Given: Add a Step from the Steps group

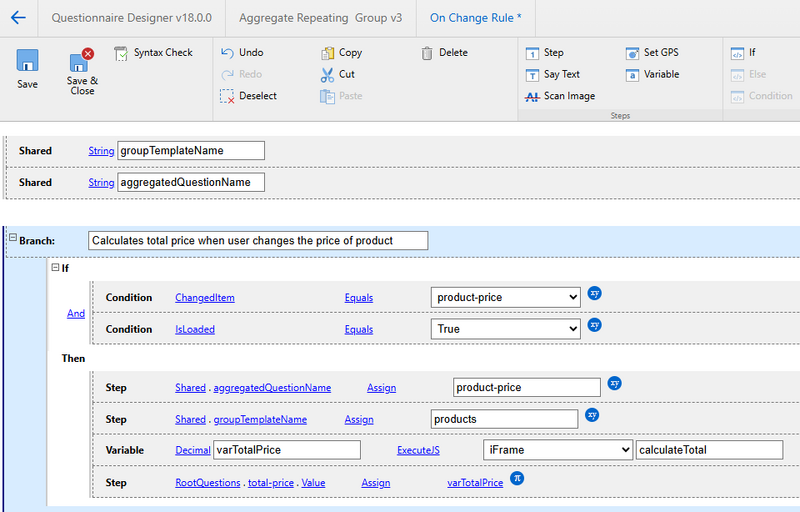Looking at the screenshot, I should pyautogui.click(x=545, y=53).
